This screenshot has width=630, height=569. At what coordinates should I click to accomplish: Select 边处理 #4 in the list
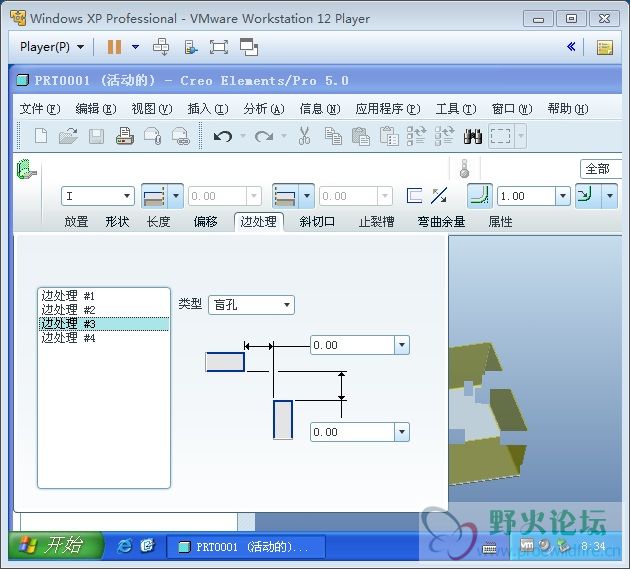point(104,338)
